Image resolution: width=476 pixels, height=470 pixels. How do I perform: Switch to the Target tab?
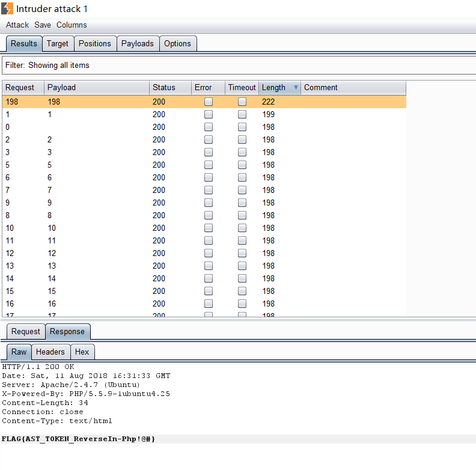click(x=58, y=44)
